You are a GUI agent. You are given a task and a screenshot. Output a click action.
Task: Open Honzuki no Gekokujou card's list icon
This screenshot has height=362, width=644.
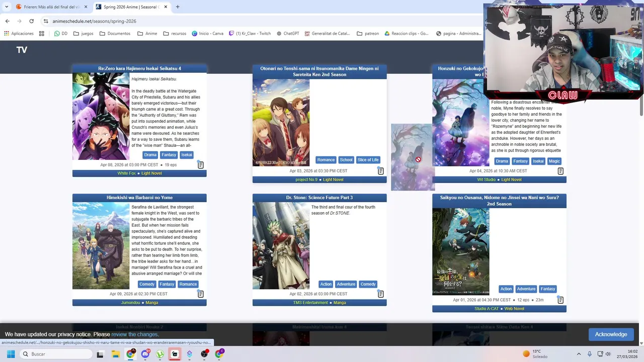[x=560, y=171]
